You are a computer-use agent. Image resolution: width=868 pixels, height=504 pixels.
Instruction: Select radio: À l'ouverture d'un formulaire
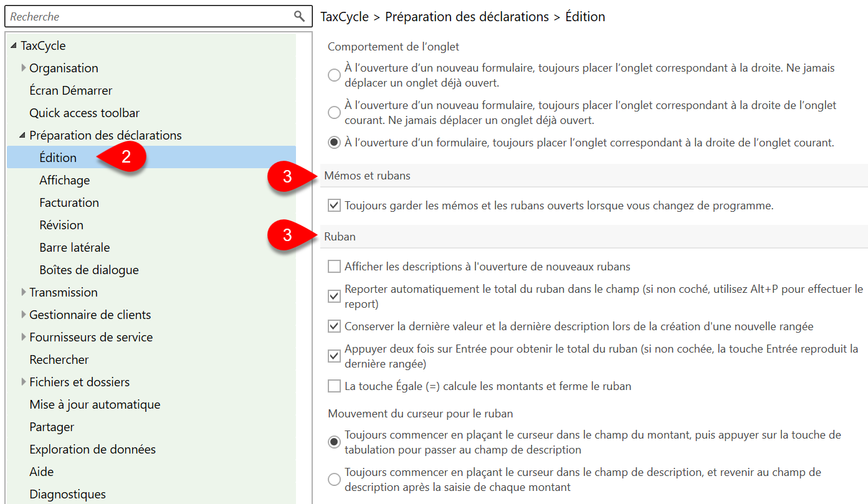[x=334, y=143]
